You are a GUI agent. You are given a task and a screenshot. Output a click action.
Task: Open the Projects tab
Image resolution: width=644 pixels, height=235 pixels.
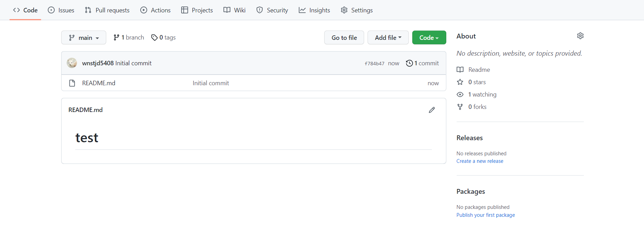click(197, 10)
